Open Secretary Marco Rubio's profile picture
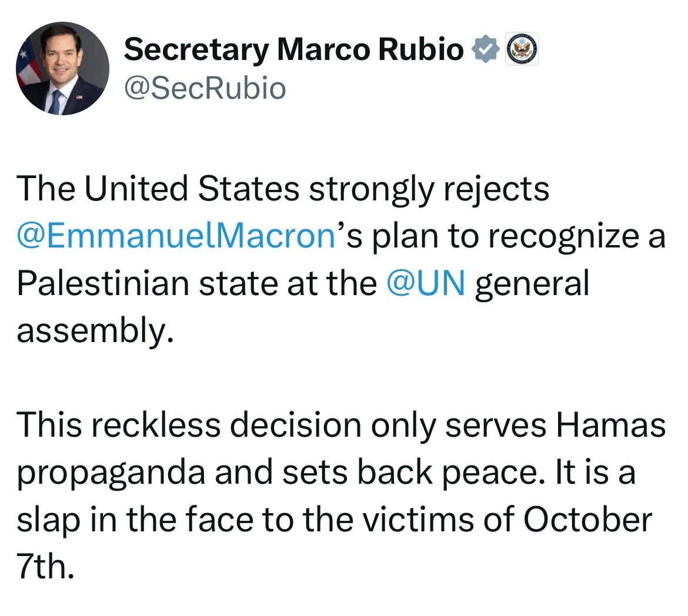 (x=63, y=68)
